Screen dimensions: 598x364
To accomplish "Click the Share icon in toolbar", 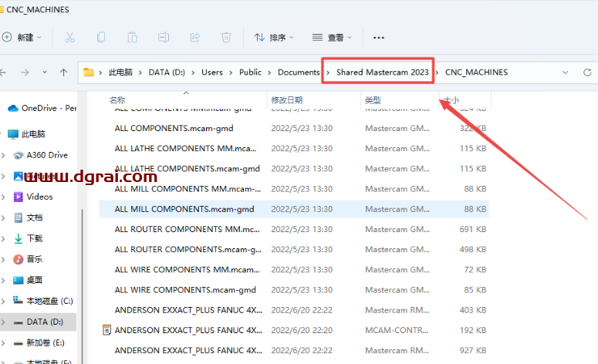I will 195,37.
